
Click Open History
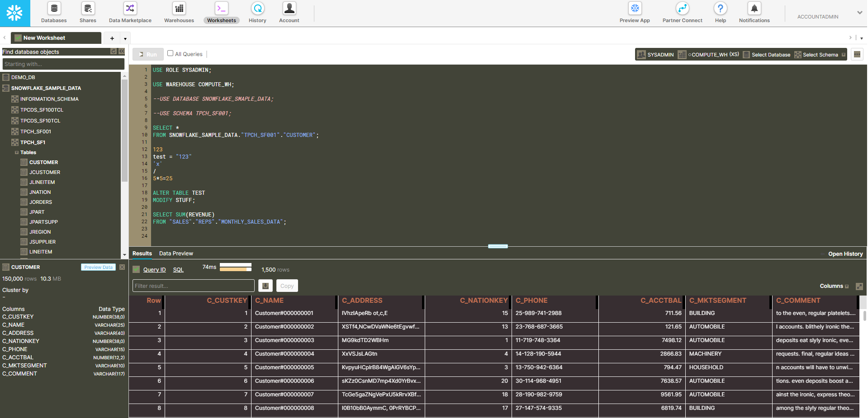tap(845, 254)
